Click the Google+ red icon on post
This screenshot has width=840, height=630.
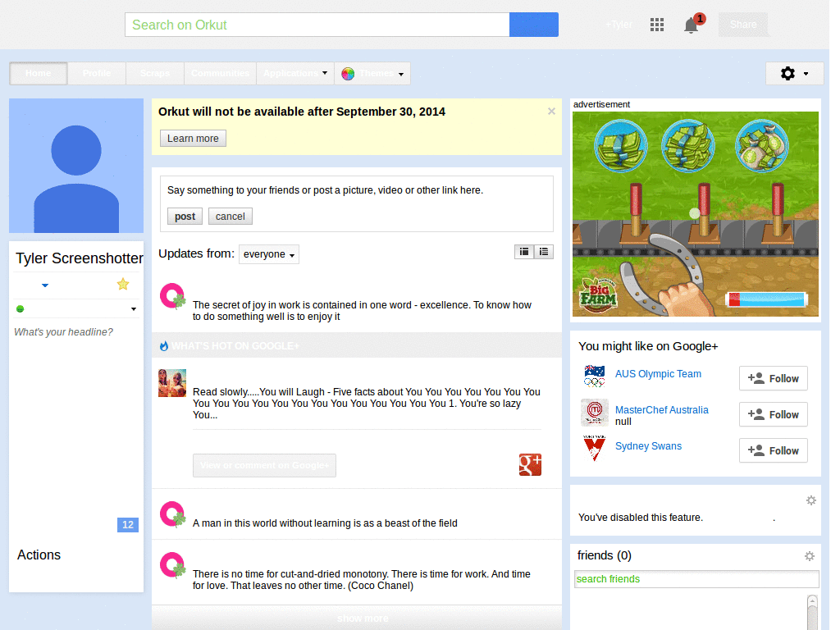click(x=530, y=464)
